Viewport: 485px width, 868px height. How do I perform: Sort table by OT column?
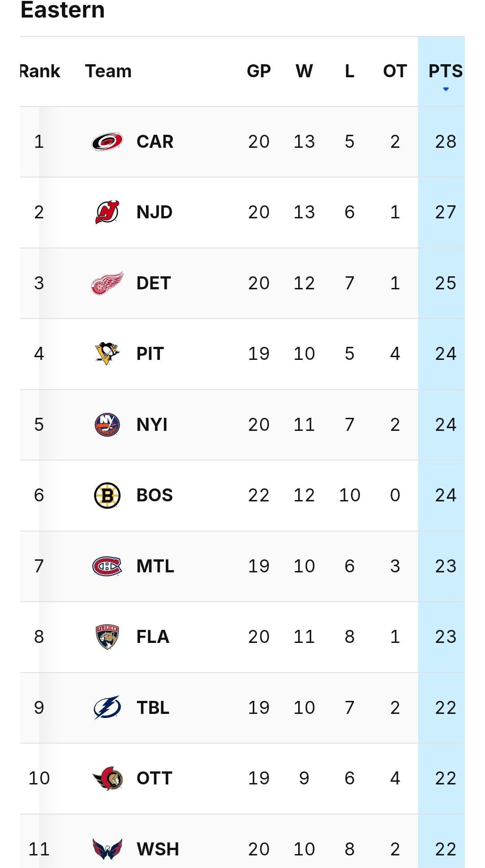coord(395,71)
